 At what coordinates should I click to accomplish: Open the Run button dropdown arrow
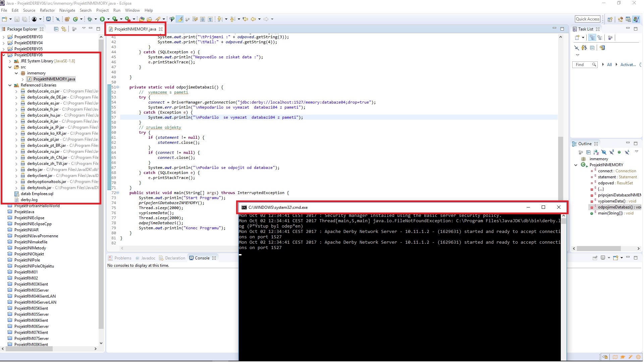pos(108,19)
